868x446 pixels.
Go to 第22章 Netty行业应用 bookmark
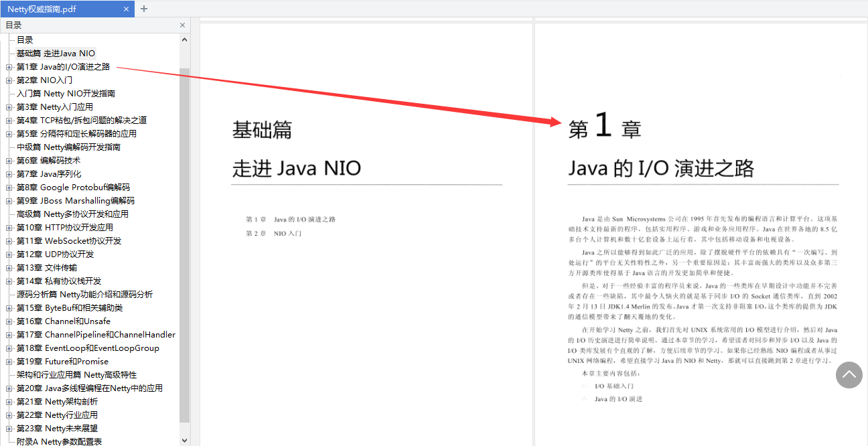[x=57, y=415]
